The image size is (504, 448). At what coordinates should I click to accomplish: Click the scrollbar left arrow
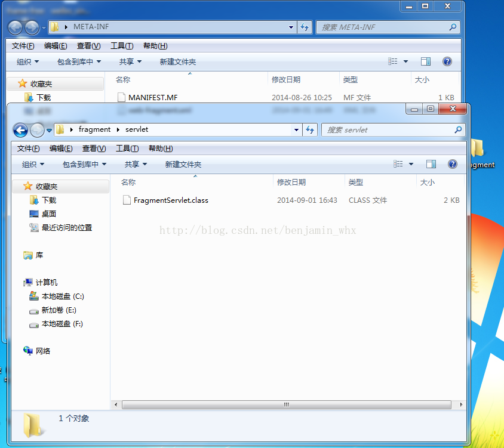coord(116,404)
